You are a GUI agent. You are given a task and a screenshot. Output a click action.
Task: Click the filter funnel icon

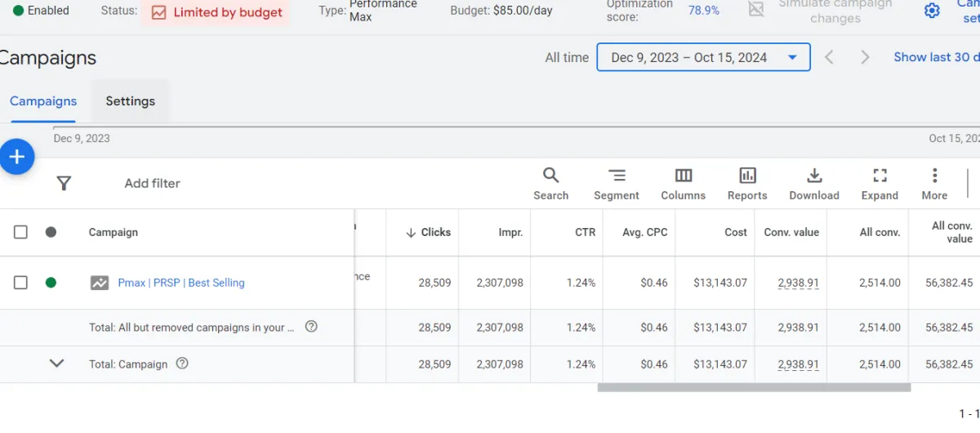tap(64, 183)
